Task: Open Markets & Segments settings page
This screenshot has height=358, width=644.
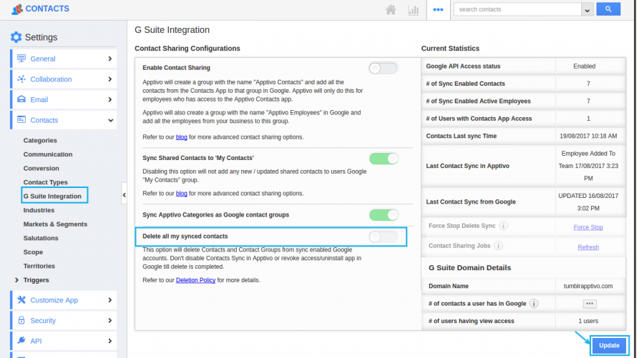Action: tap(55, 224)
